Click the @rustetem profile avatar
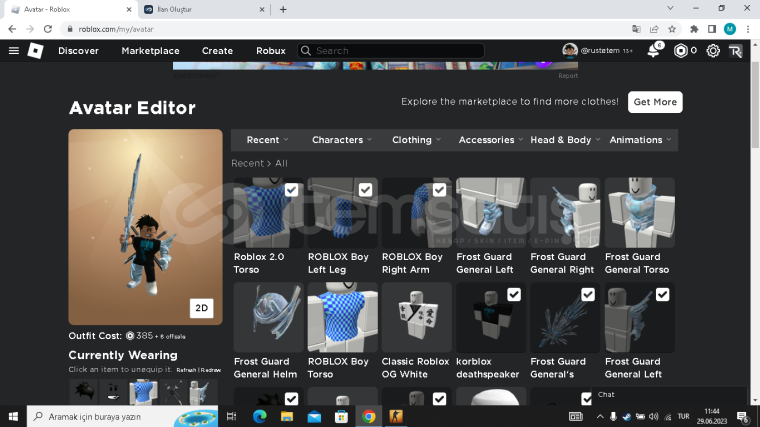 tap(570, 50)
